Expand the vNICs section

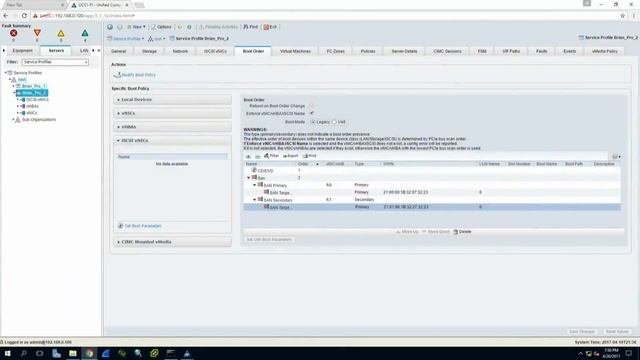click(x=173, y=113)
